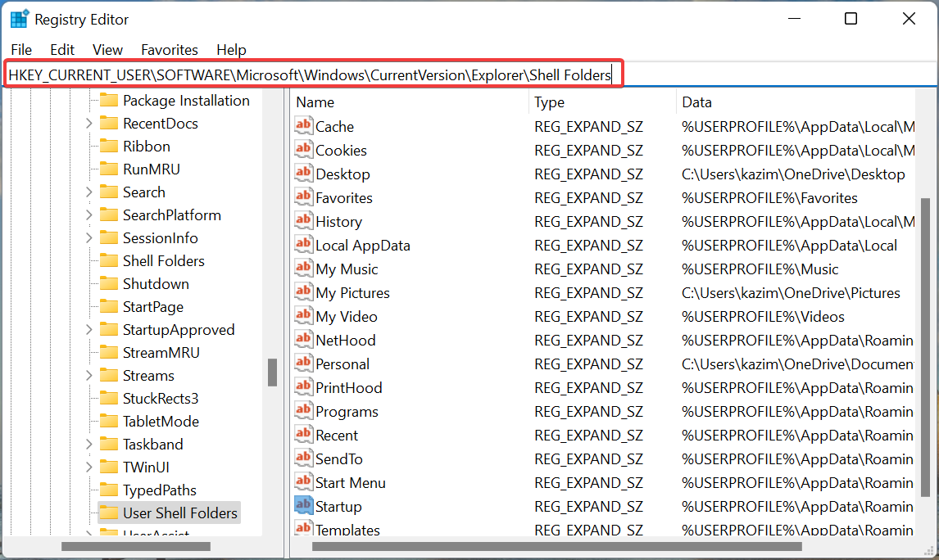Click the string value icon beside Local AppData
The image size is (939, 560).
[x=304, y=245]
